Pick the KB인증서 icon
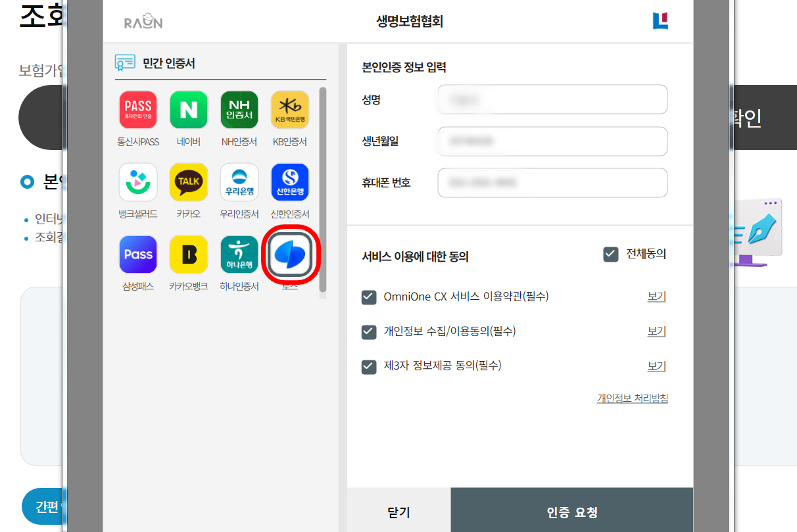Viewport: 797px width, 532px height. (290, 110)
